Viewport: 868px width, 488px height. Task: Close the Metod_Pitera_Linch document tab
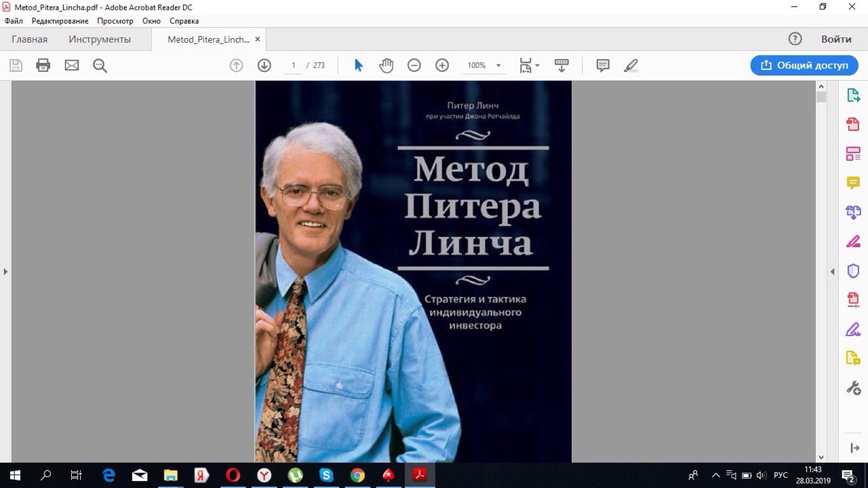pyautogui.click(x=257, y=39)
